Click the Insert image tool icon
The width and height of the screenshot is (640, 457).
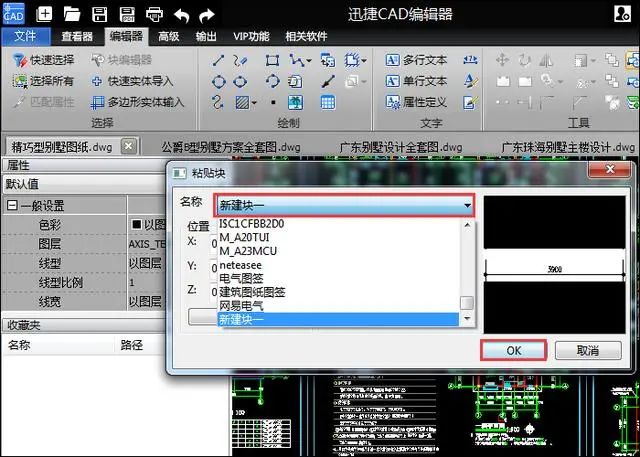[296, 102]
